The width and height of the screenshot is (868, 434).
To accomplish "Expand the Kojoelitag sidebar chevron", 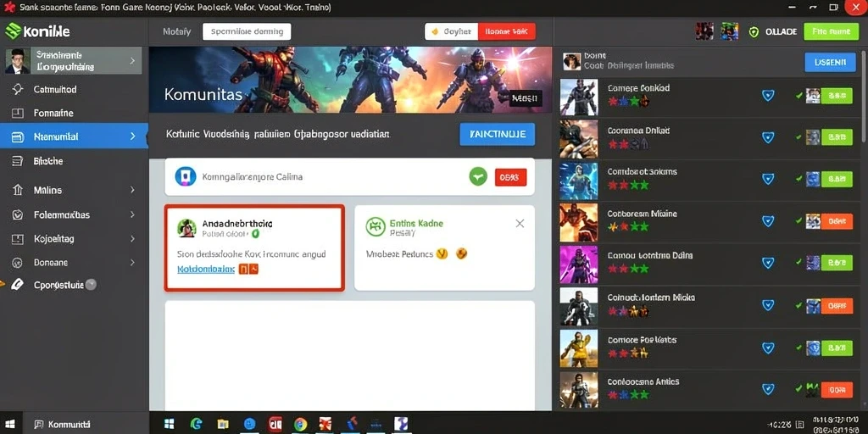I will click(x=132, y=239).
